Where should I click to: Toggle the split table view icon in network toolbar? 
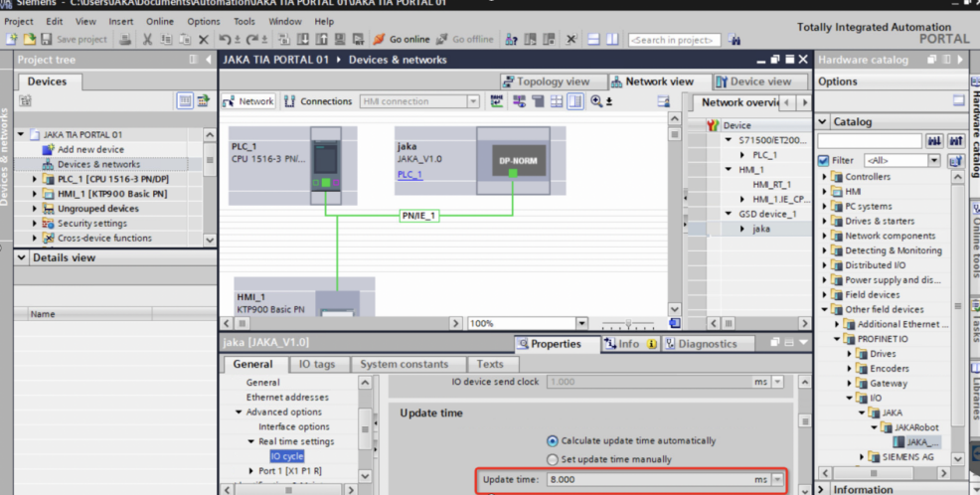pyautogui.click(x=575, y=101)
